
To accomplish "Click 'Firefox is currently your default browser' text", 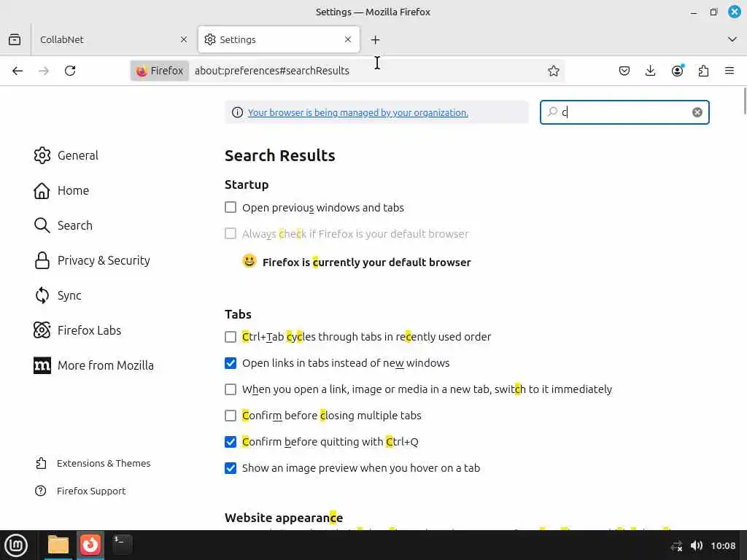I will click(366, 262).
